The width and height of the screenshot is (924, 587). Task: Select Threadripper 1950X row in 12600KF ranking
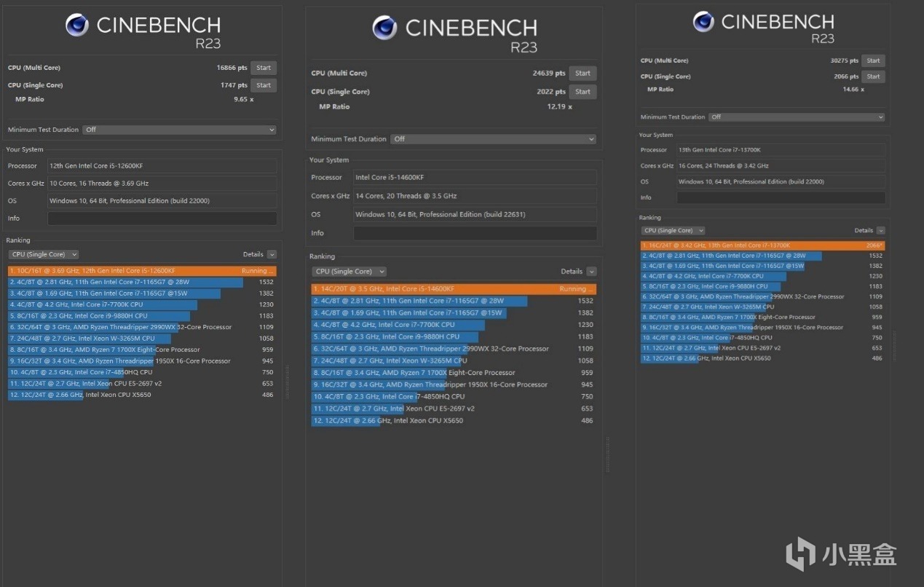[x=143, y=361]
